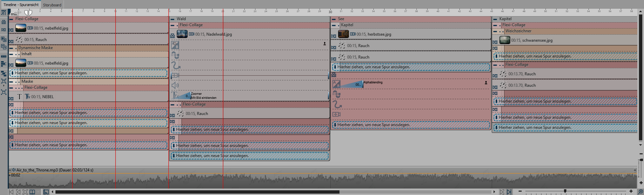Collapse the Inhalt sub-track
The width and height of the screenshot is (644, 195).
11,54
